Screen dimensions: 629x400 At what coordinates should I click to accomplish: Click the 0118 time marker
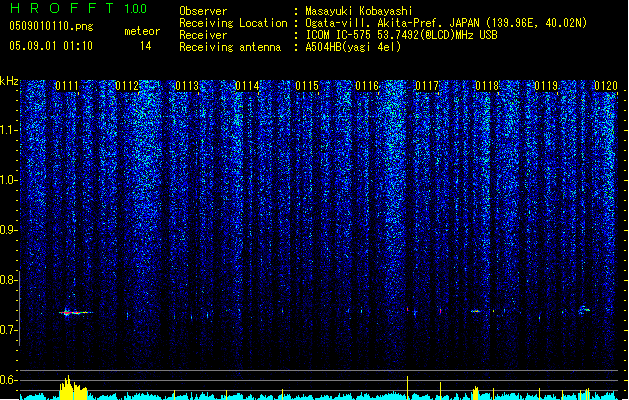tap(487, 86)
